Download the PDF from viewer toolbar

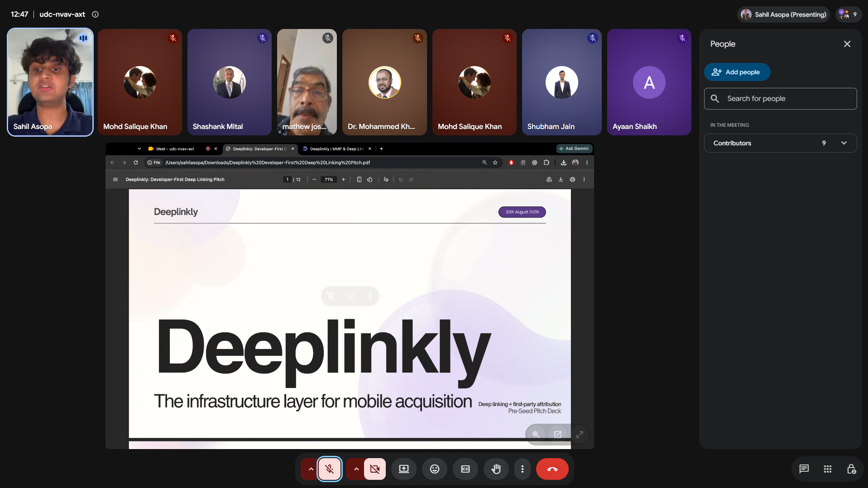[561, 180]
